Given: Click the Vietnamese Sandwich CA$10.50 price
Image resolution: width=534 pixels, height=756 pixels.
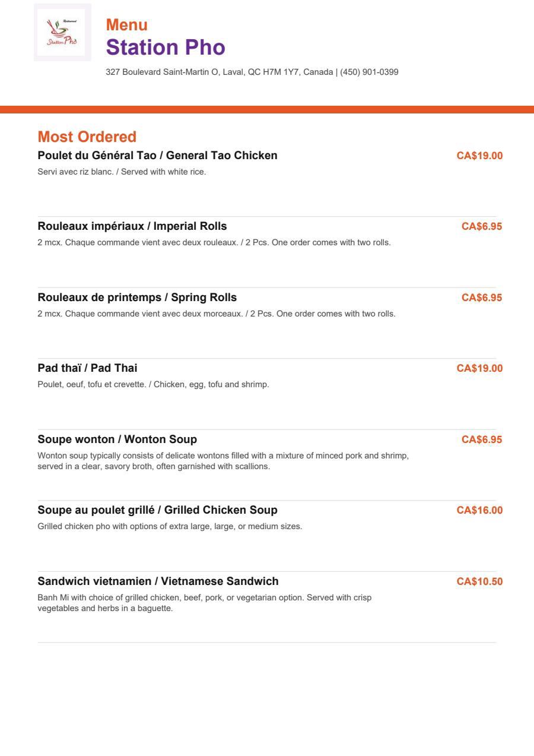Looking at the screenshot, I should 479,581.
